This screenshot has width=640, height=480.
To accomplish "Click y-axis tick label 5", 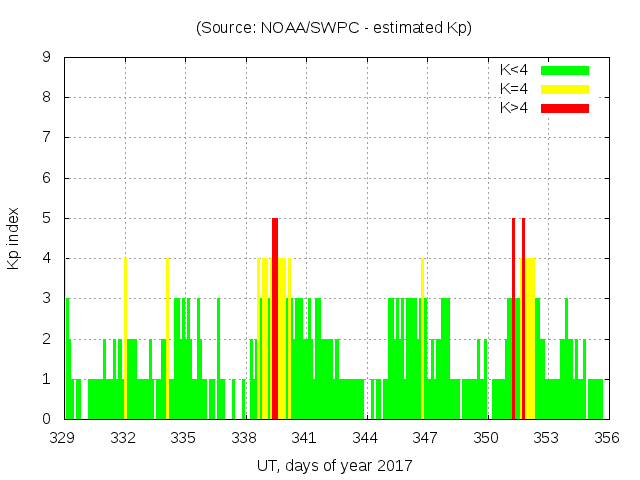I will (x=46, y=218).
